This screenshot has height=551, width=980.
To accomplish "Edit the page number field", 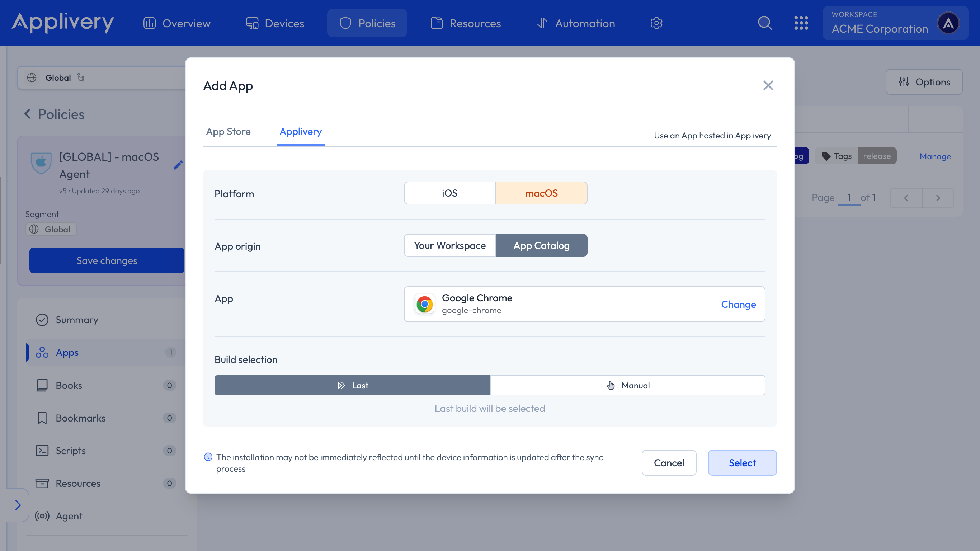I will point(849,198).
